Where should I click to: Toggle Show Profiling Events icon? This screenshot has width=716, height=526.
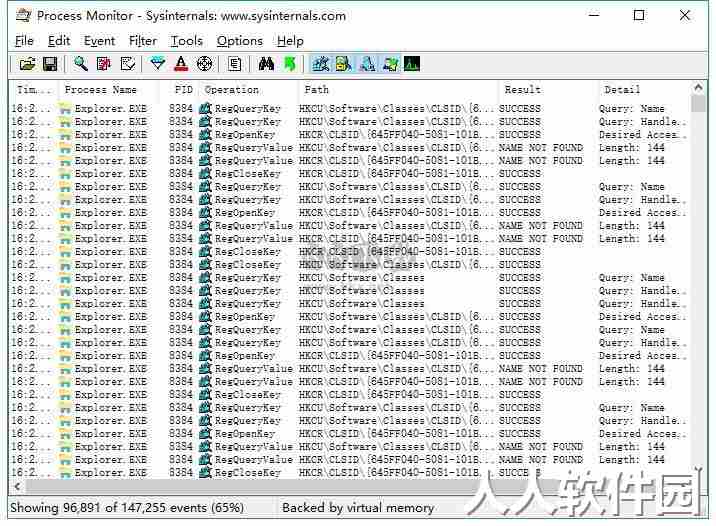click(412, 64)
